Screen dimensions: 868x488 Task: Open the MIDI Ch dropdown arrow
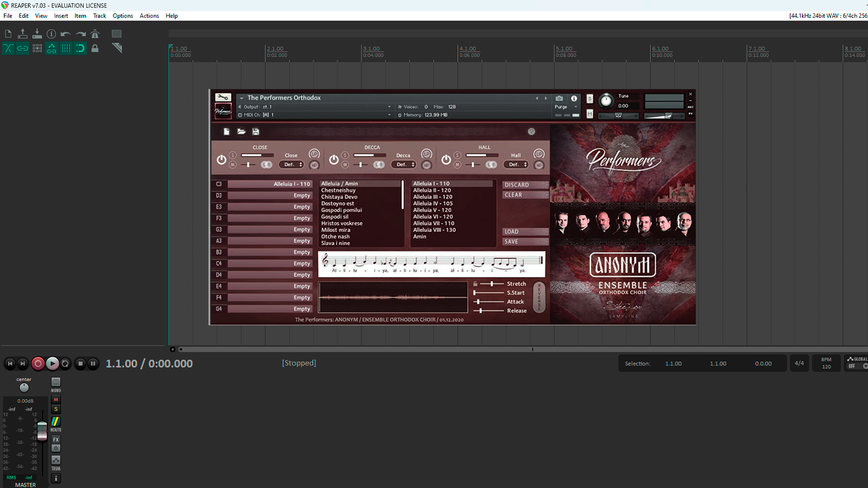click(x=390, y=115)
